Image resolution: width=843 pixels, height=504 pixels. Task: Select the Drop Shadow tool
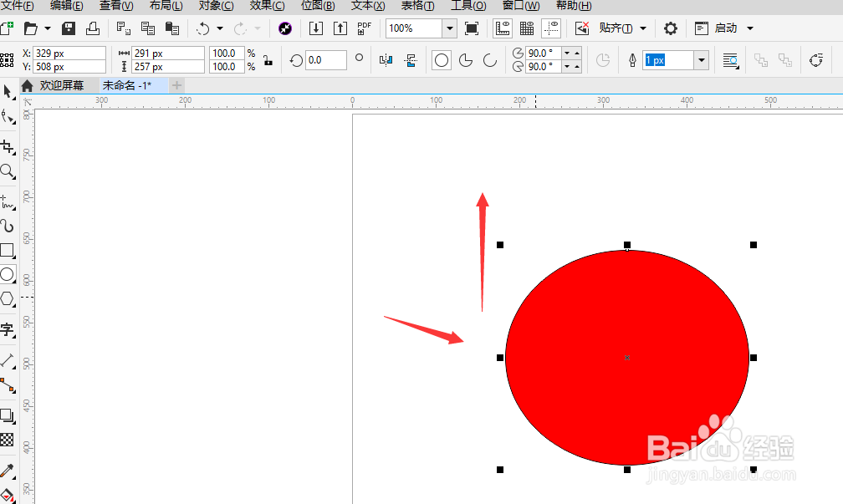point(8,415)
